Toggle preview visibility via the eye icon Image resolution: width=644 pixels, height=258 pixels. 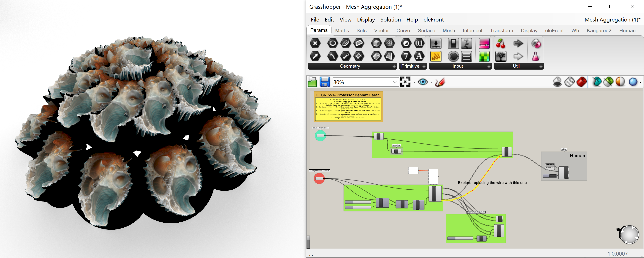[x=423, y=82]
